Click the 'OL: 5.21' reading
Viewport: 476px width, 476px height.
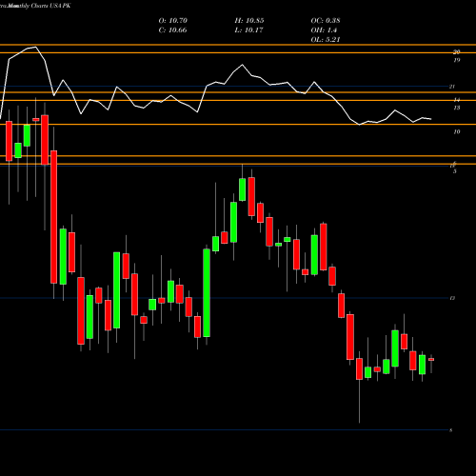click(326, 40)
